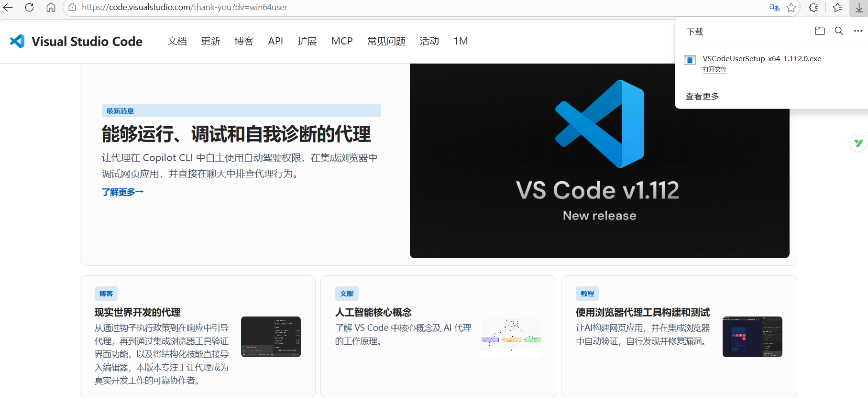This screenshot has width=868, height=415.
Task: Open more options in the downloads panel
Action: click(x=858, y=31)
